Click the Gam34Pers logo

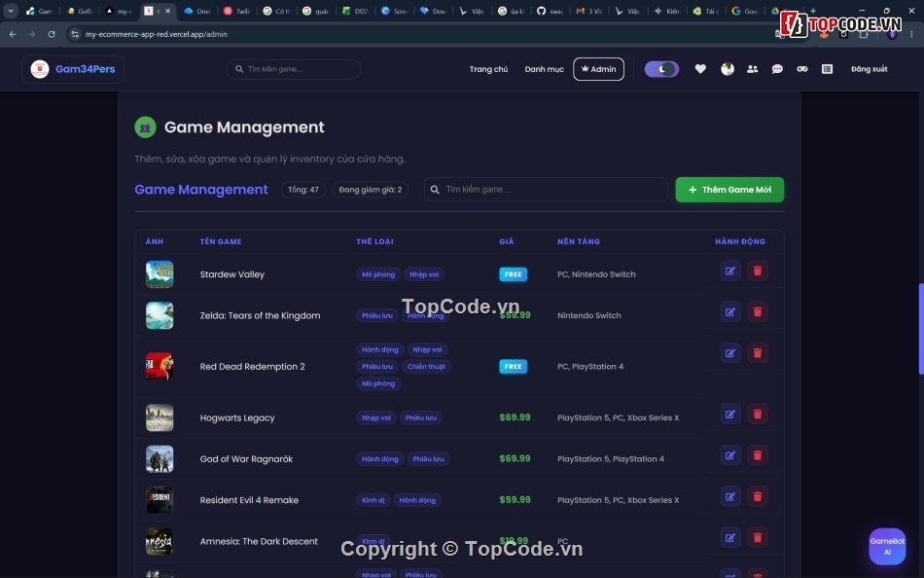[73, 69]
